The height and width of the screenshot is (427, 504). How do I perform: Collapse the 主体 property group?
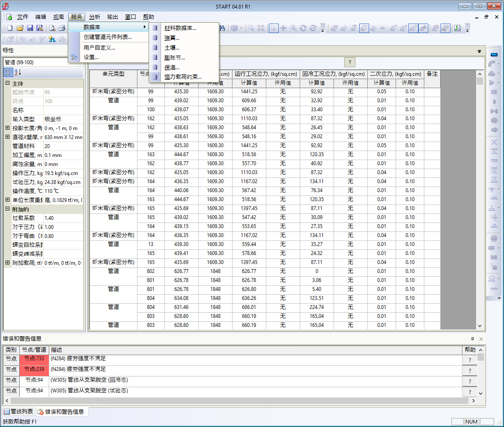(7, 83)
